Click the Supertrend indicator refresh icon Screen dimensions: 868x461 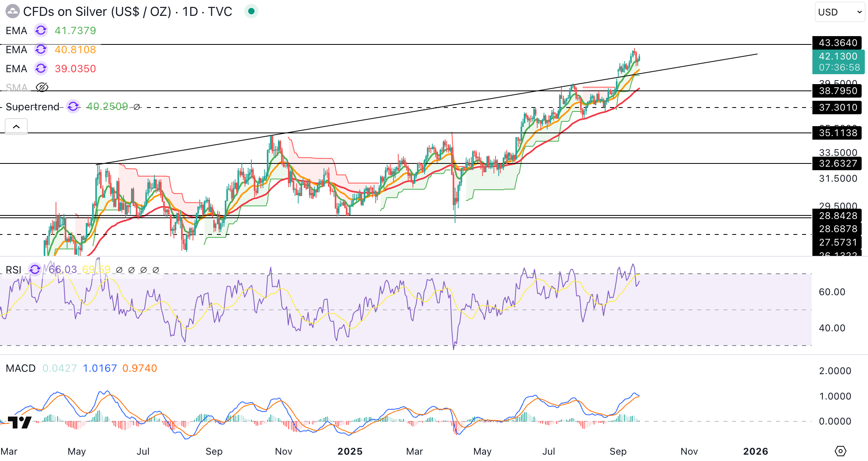point(73,106)
